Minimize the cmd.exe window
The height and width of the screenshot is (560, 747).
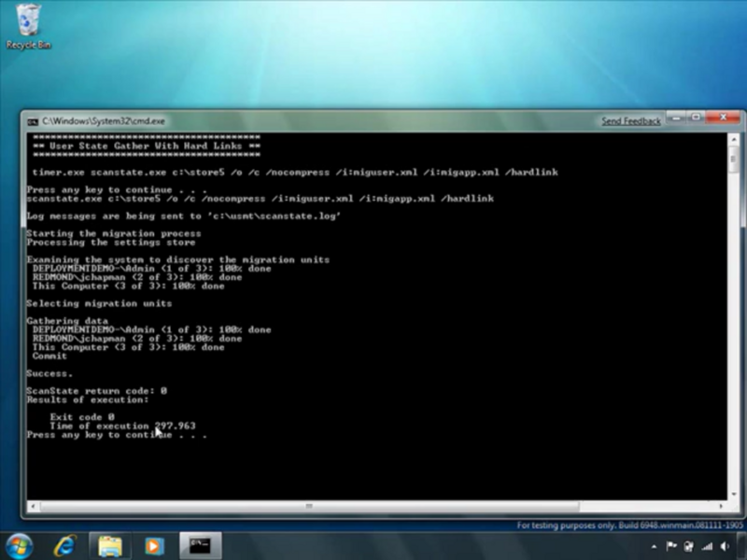[677, 119]
